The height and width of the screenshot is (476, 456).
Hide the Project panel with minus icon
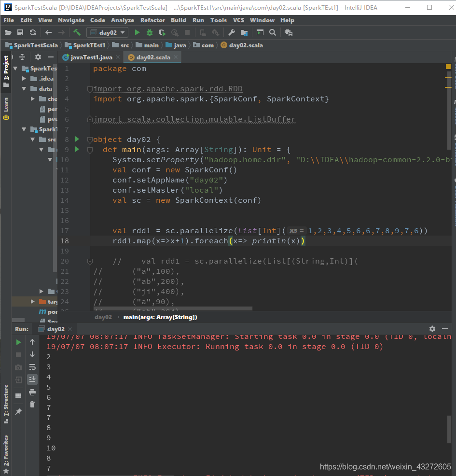(51, 57)
